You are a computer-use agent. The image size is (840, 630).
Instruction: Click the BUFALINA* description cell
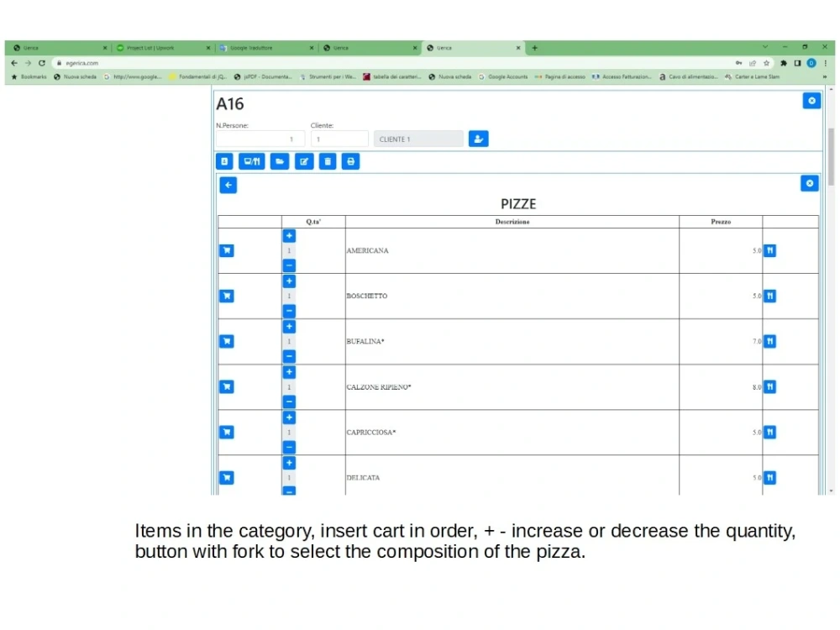(512, 341)
